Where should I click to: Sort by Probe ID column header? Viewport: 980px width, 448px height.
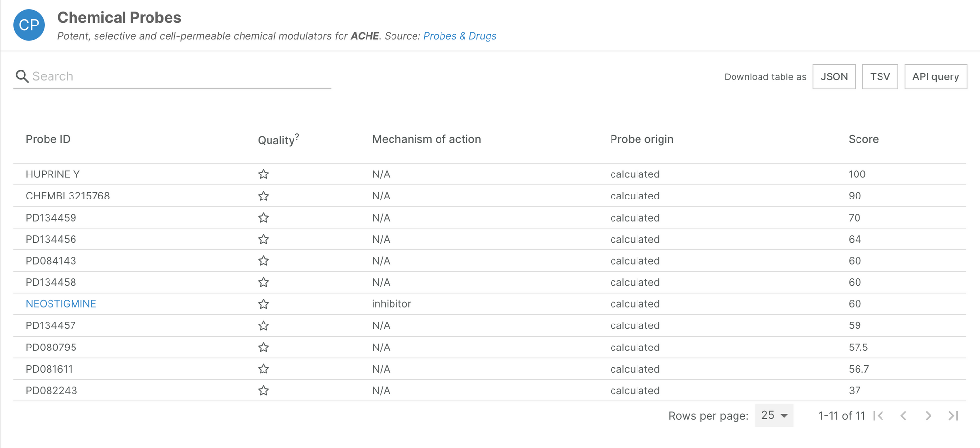(x=48, y=139)
